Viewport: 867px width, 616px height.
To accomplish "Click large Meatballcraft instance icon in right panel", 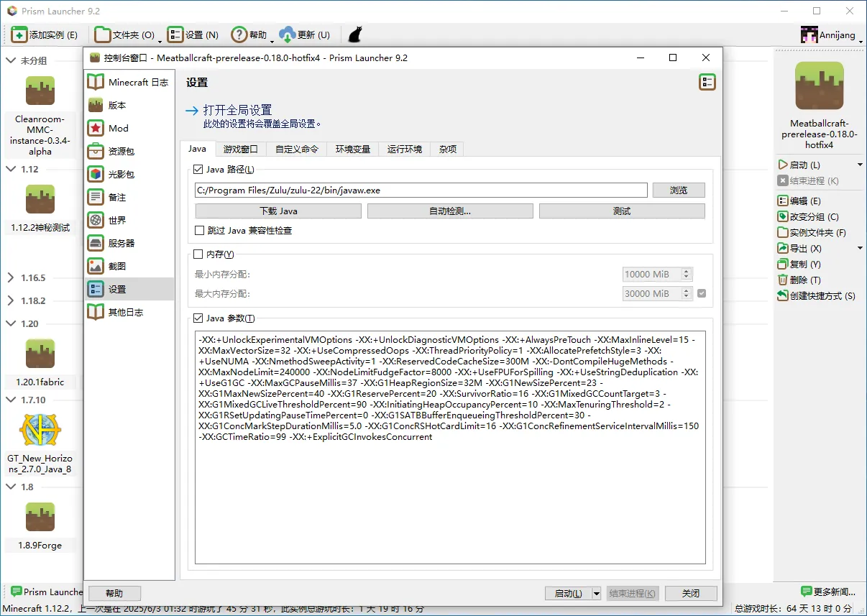I will [819, 86].
